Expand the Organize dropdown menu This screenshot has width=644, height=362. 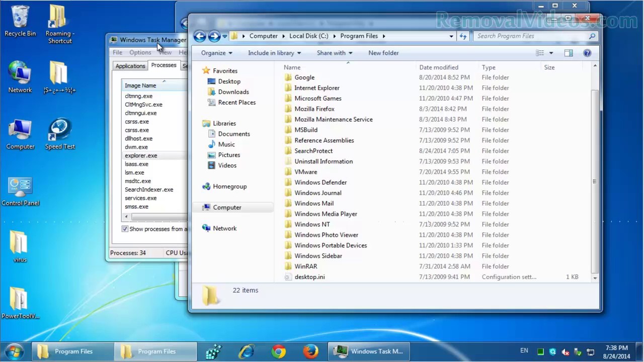pyautogui.click(x=216, y=53)
